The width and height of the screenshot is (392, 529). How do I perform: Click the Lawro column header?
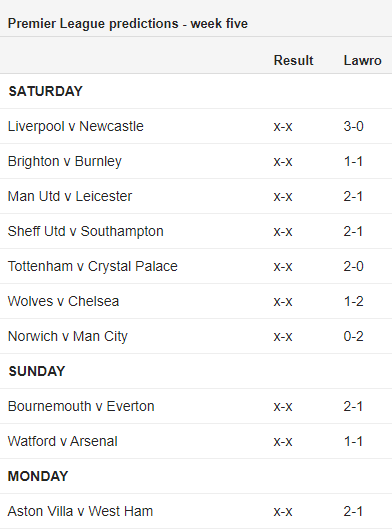coord(363,60)
